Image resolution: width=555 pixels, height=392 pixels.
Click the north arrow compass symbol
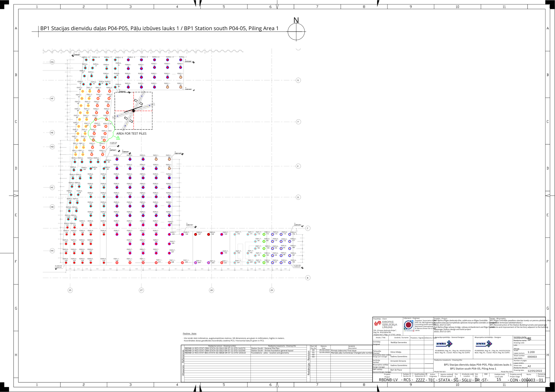[296, 31]
